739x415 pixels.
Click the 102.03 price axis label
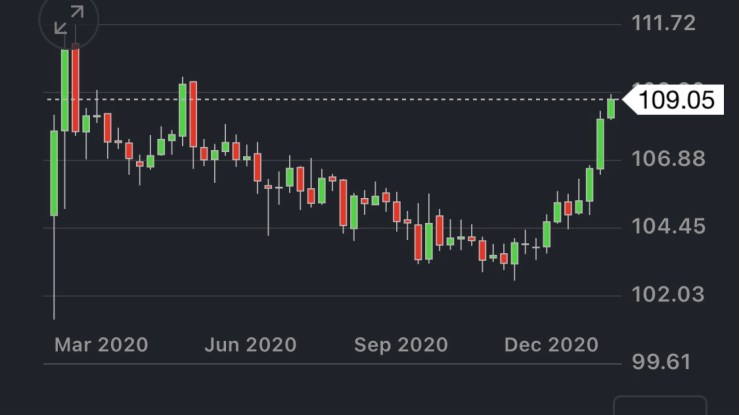[663, 294]
